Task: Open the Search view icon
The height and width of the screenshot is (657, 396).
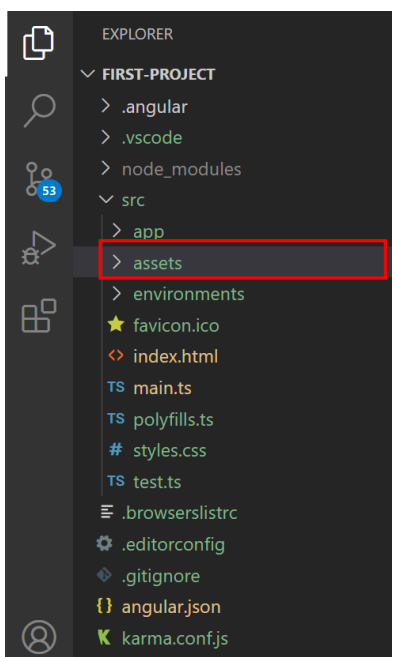Action: (x=39, y=111)
